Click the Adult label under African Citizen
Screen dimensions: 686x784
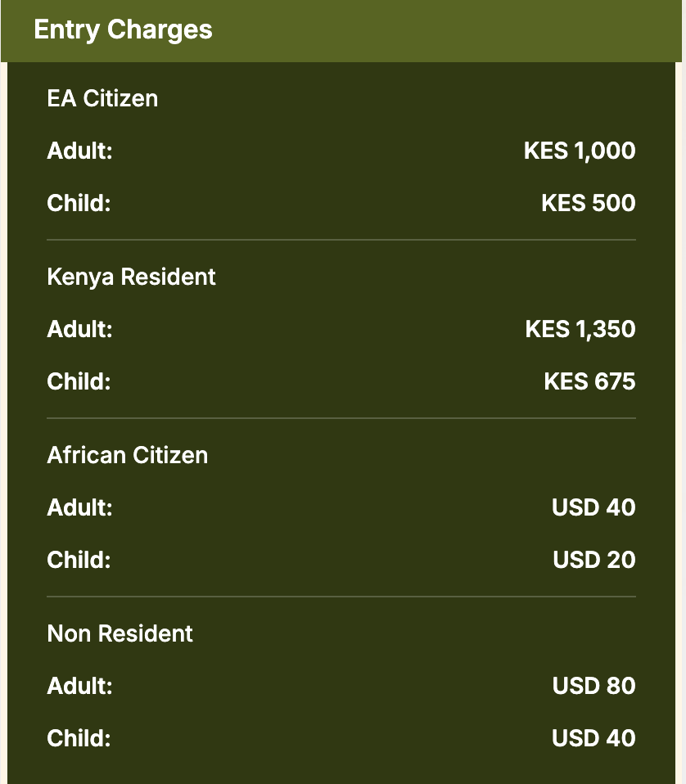tap(79, 508)
